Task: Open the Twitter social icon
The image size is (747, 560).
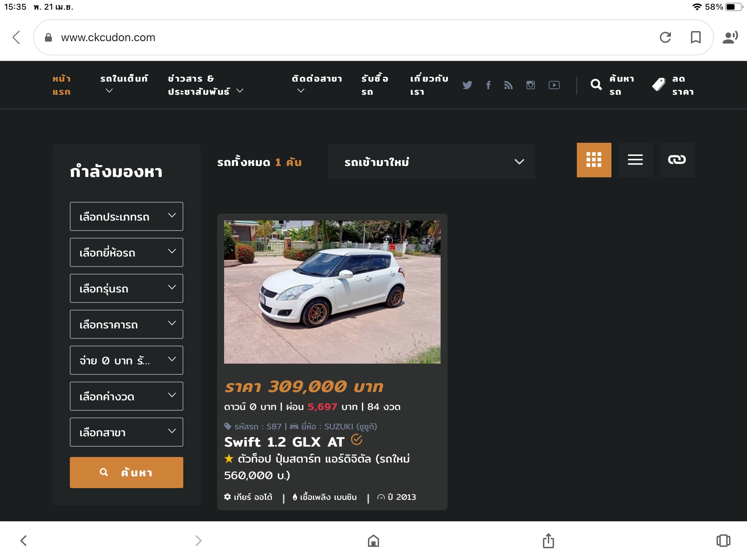Action: click(467, 85)
